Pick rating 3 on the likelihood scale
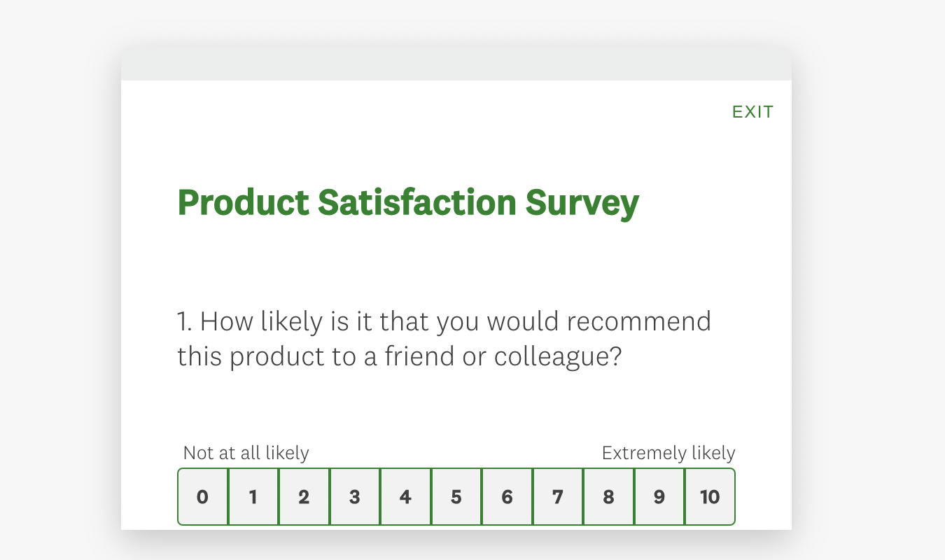Image resolution: width=945 pixels, height=560 pixels. click(x=354, y=496)
